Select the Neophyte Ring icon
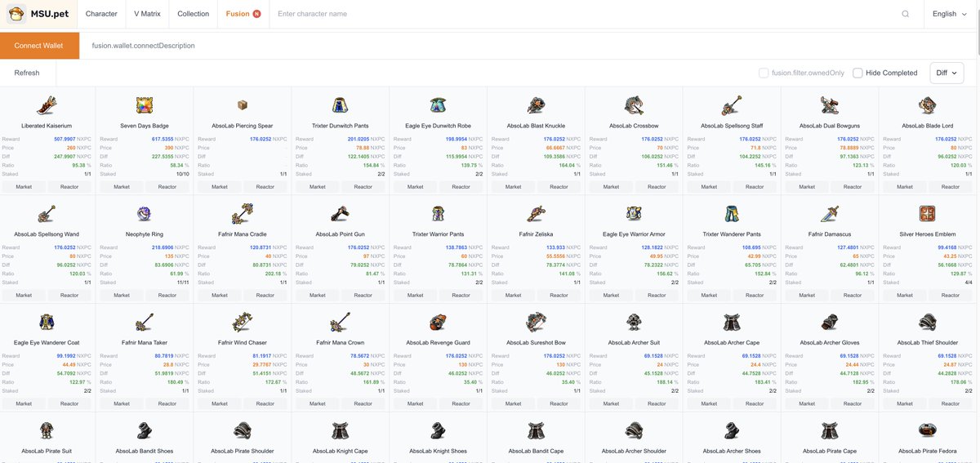The width and height of the screenshot is (980, 463). coord(145,214)
